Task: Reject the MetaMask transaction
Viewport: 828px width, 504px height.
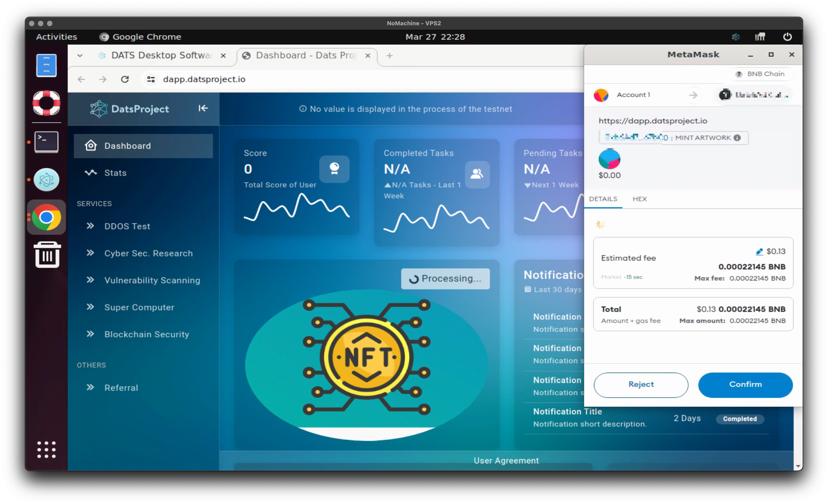Action: coord(641,385)
